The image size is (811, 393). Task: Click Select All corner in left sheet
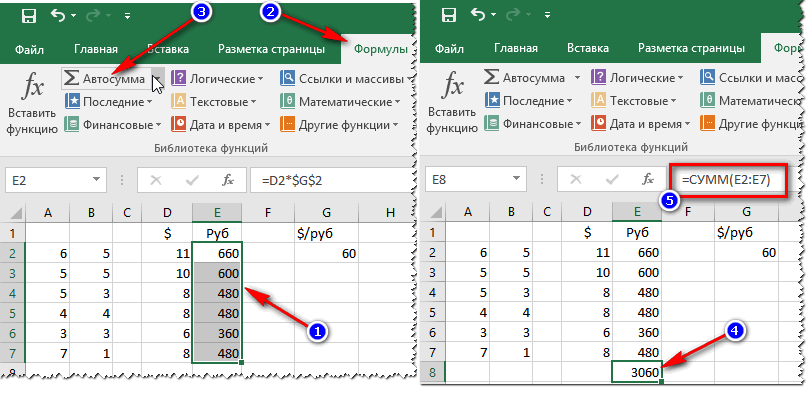point(13,212)
